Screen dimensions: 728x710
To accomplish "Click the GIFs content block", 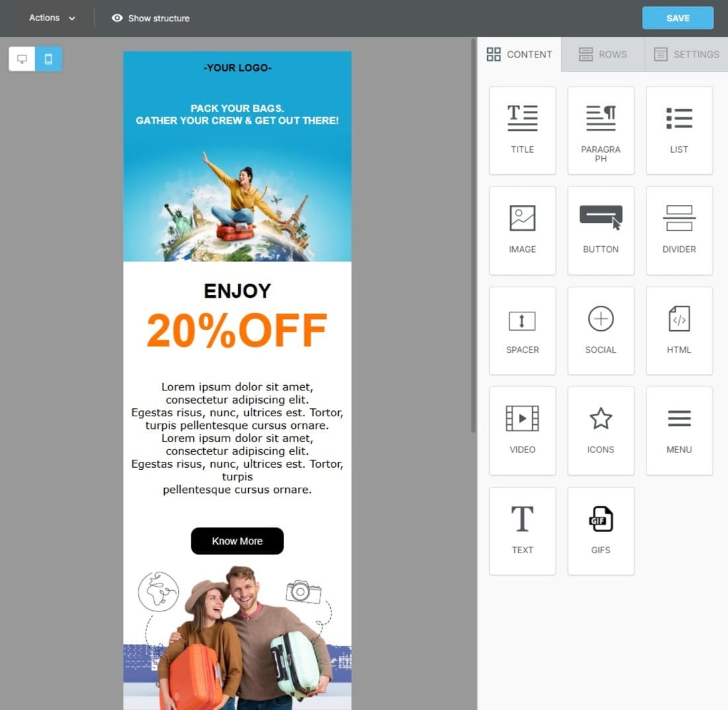I will (600, 531).
